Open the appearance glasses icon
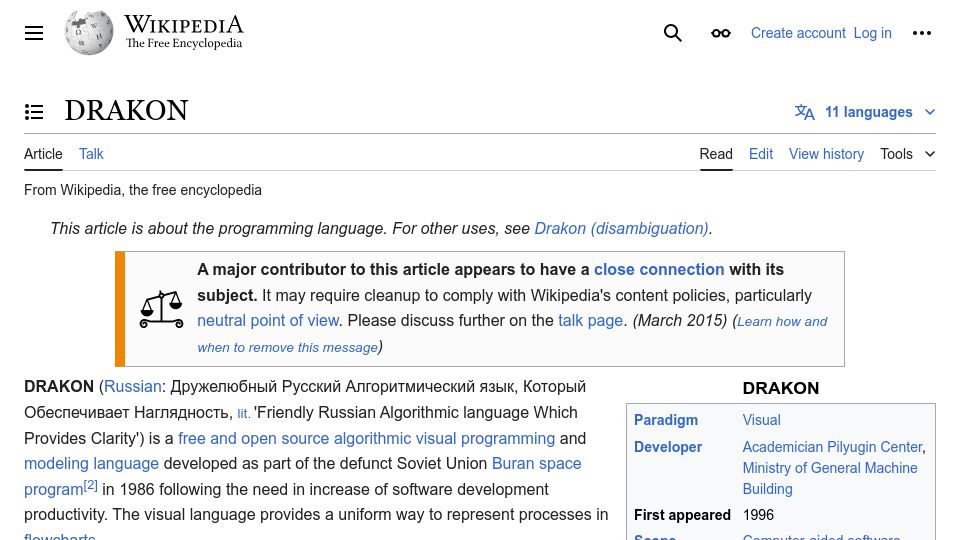 click(721, 33)
